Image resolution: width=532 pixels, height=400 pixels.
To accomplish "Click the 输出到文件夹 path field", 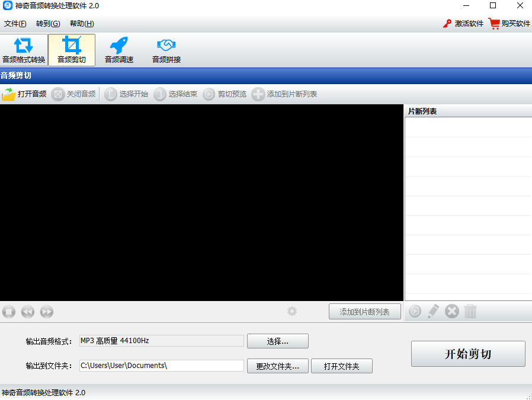I will point(162,366).
